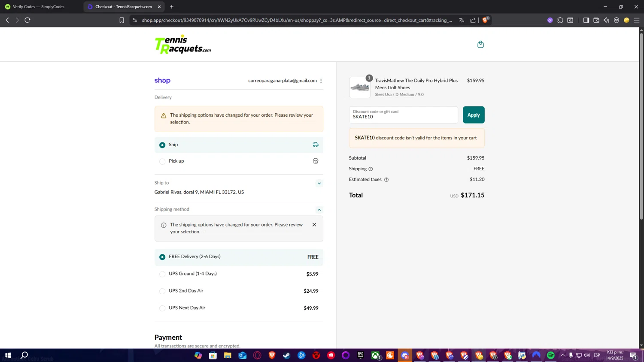Open the translate page icon
The width and height of the screenshot is (644, 362).
click(x=462, y=20)
